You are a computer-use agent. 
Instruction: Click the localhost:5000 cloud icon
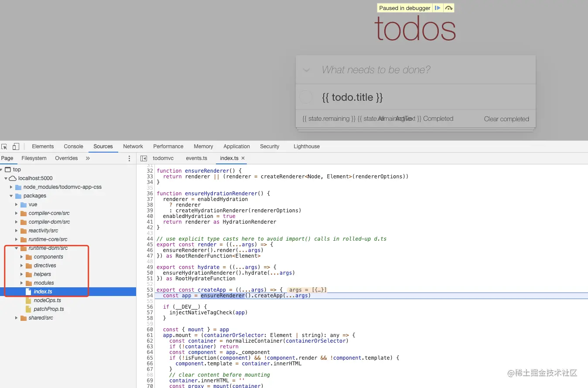click(13, 178)
